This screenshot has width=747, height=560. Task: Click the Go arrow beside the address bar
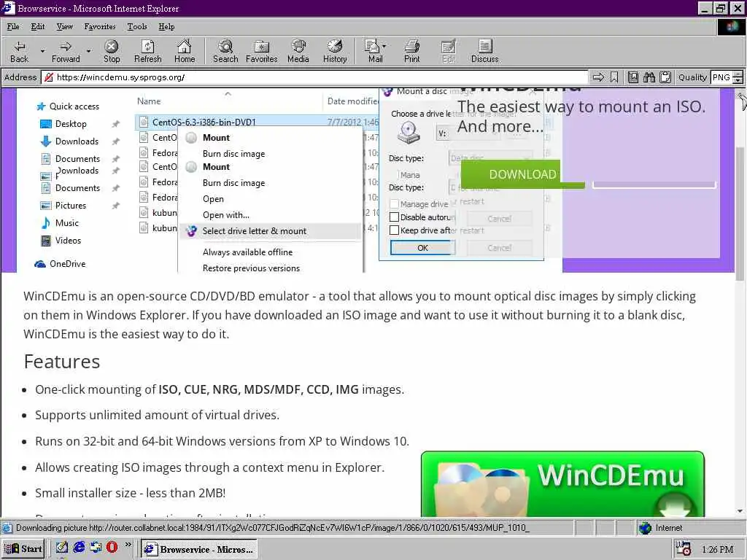pyautogui.click(x=598, y=77)
